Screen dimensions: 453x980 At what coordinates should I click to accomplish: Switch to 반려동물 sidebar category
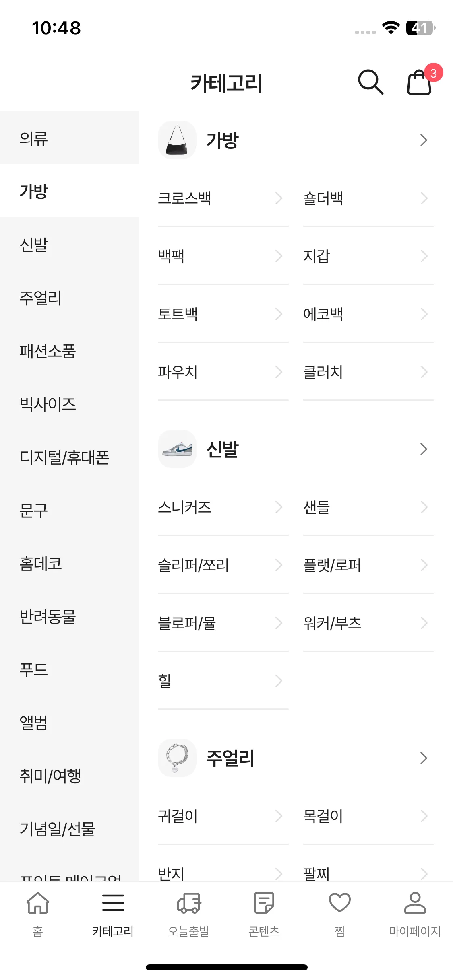[69, 616]
